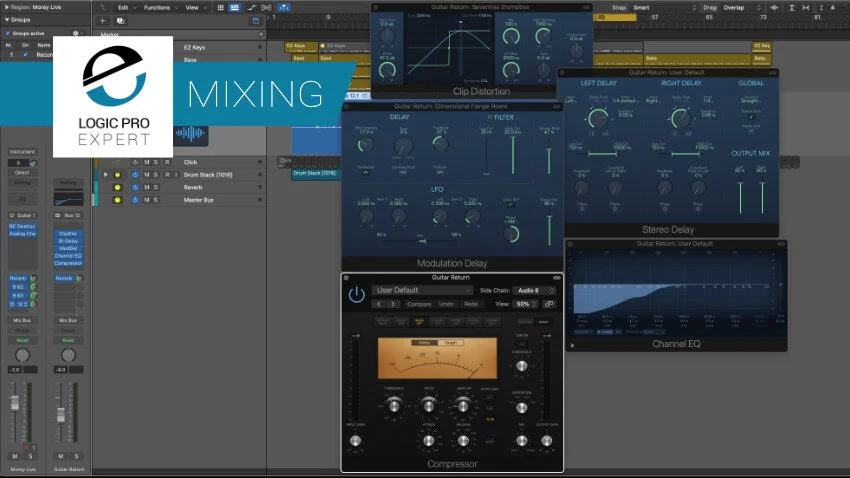The image size is (850, 478).
Task: Click the duplicate track icon
Action: [x=120, y=21]
